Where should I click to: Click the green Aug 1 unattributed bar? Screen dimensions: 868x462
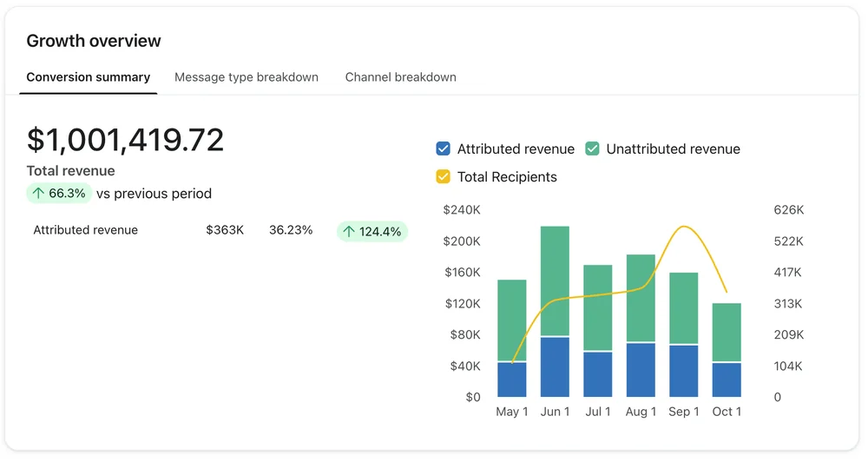(x=641, y=298)
